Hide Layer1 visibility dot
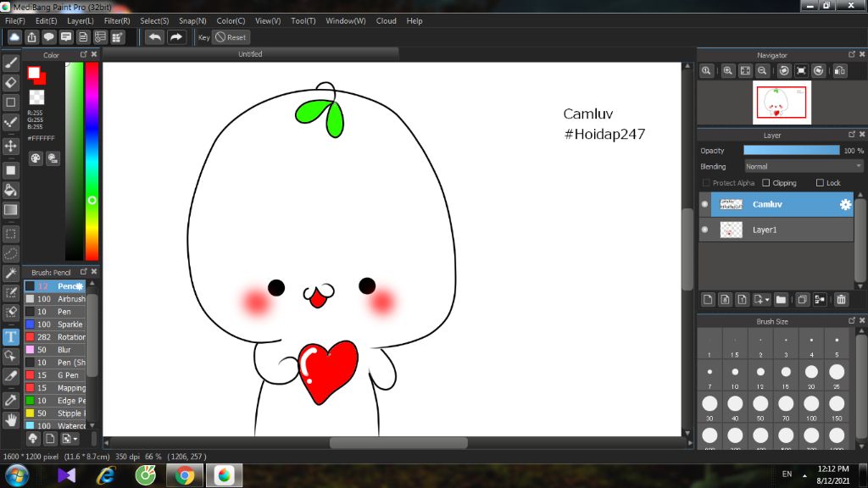 pyautogui.click(x=704, y=230)
